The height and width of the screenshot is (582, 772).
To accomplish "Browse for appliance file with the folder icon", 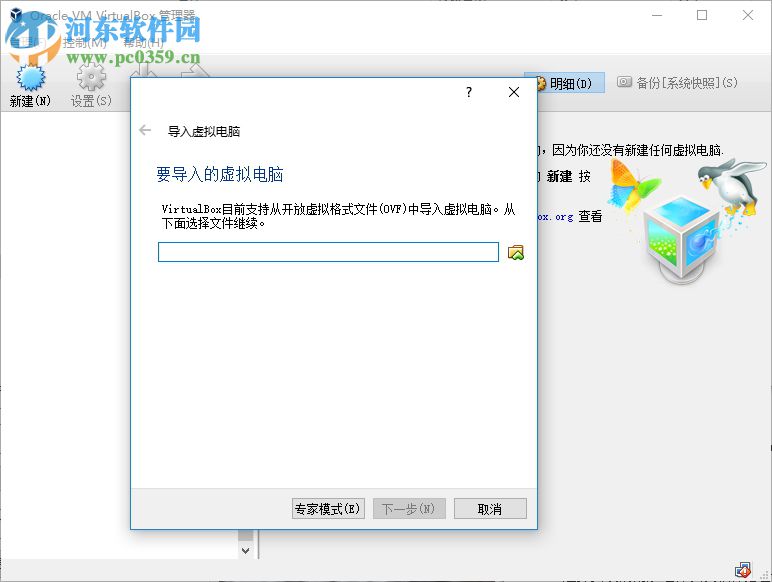I will [x=515, y=253].
